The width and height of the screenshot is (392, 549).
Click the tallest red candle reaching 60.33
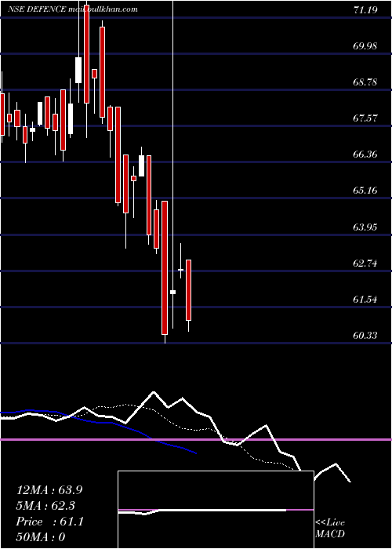(165, 267)
